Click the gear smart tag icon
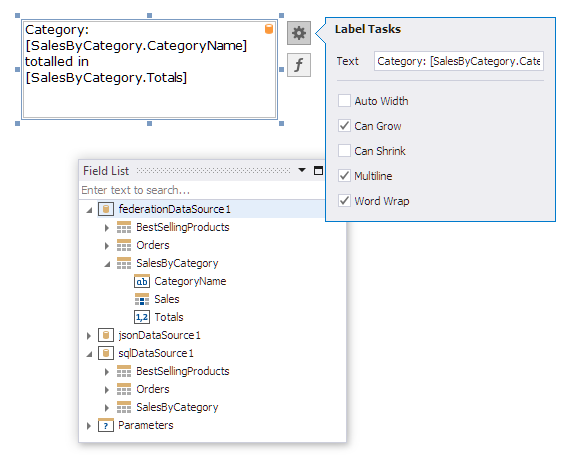 point(298,33)
